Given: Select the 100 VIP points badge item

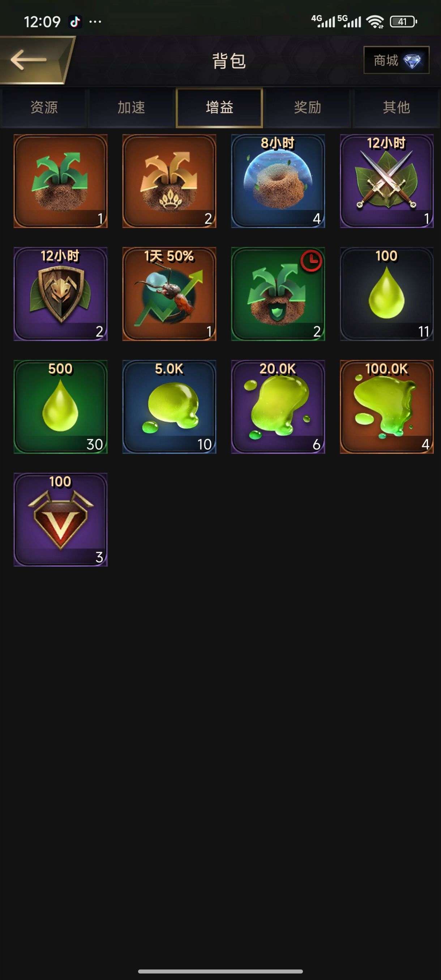Looking at the screenshot, I should click(x=60, y=520).
